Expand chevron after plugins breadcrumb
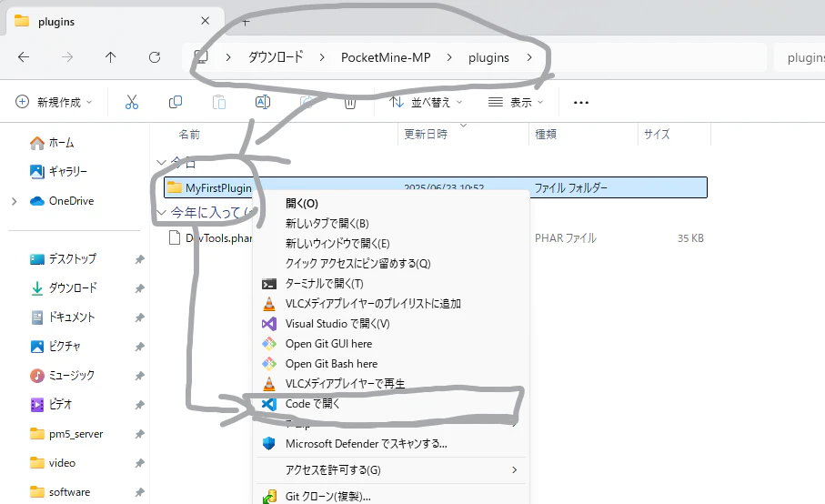This screenshot has height=504, width=825. tap(529, 57)
